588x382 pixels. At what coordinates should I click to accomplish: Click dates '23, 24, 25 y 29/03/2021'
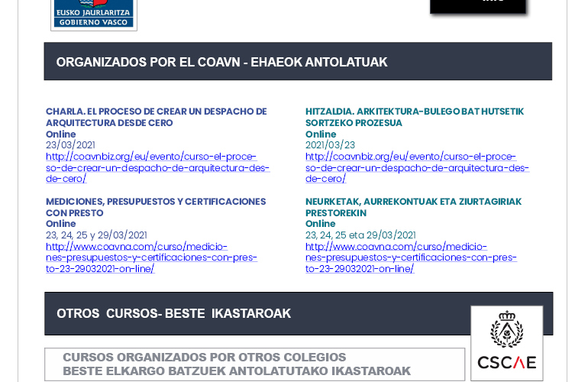click(x=96, y=235)
